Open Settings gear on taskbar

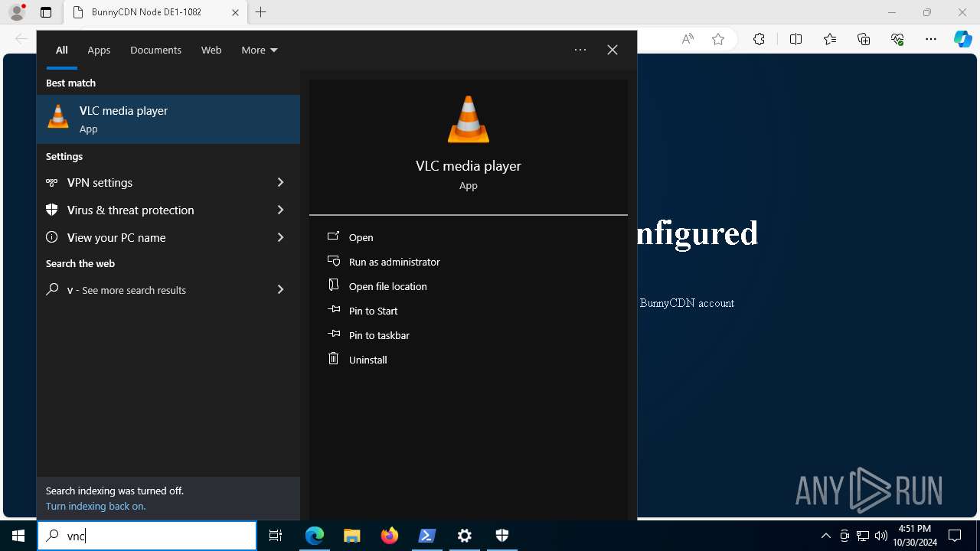465,536
